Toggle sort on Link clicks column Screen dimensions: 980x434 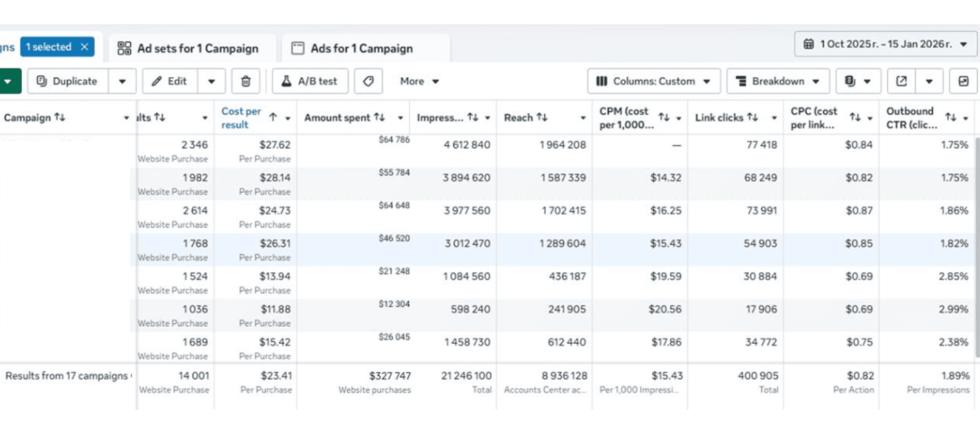(752, 117)
